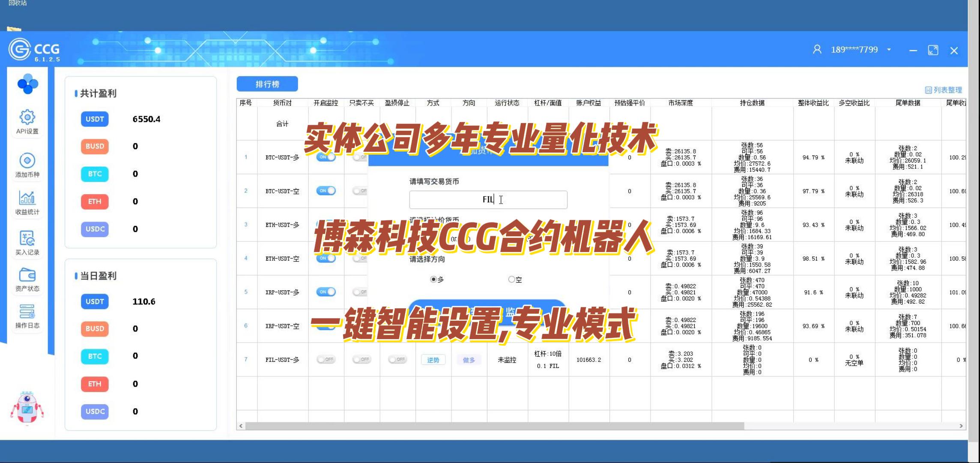
Task: Toggle 开启监控 switch for BTC-USDT-多
Action: [326, 157]
